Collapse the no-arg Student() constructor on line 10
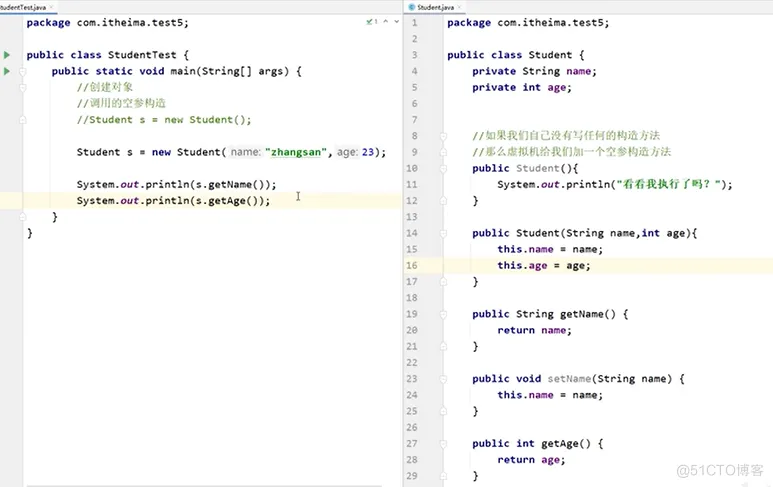This screenshot has width=773, height=487. pyautogui.click(x=443, y=169)
